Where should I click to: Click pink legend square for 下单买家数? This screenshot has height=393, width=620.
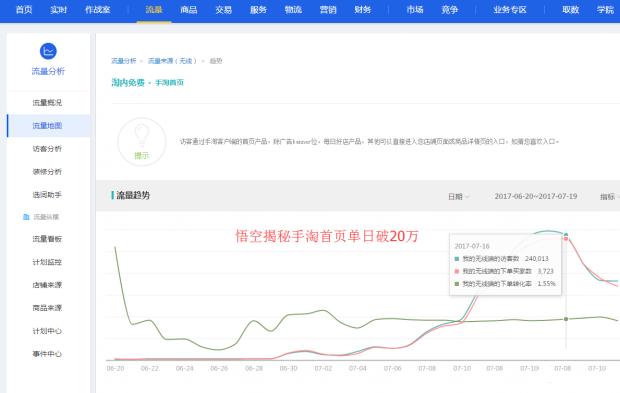tap(457, 271)
